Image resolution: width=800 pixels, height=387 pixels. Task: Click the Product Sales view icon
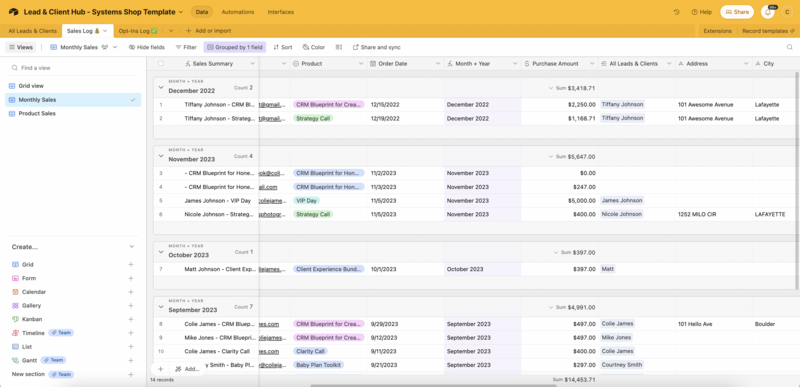point(12,114)
